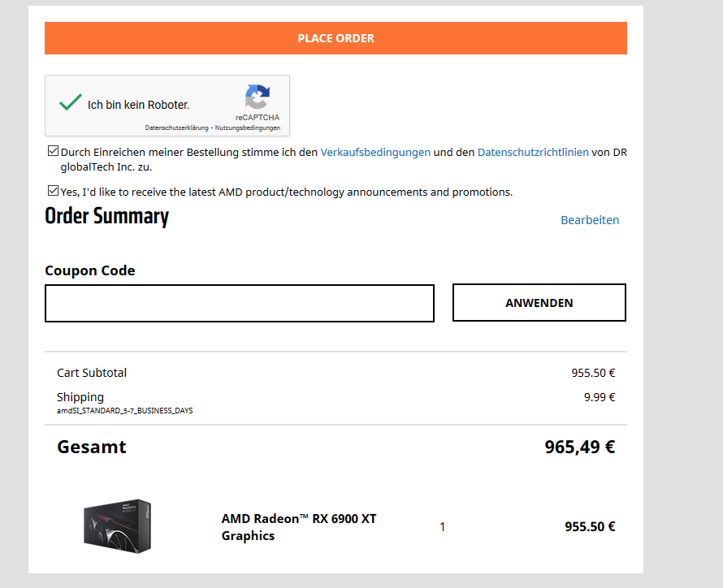
Task: Click the Coupon Code label
Action: click(x=90, y=270)
